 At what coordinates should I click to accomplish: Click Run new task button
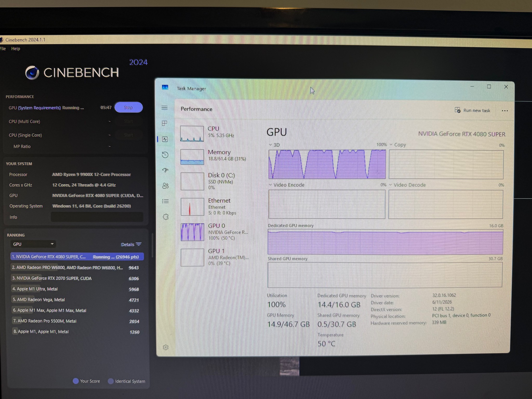(x=472, y=110)
